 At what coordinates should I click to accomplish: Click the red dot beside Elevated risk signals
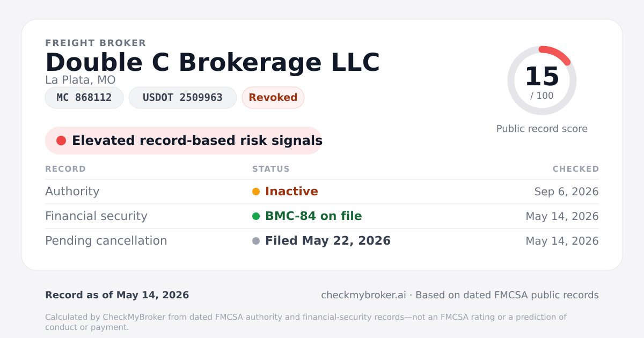(x=61, y=141)
